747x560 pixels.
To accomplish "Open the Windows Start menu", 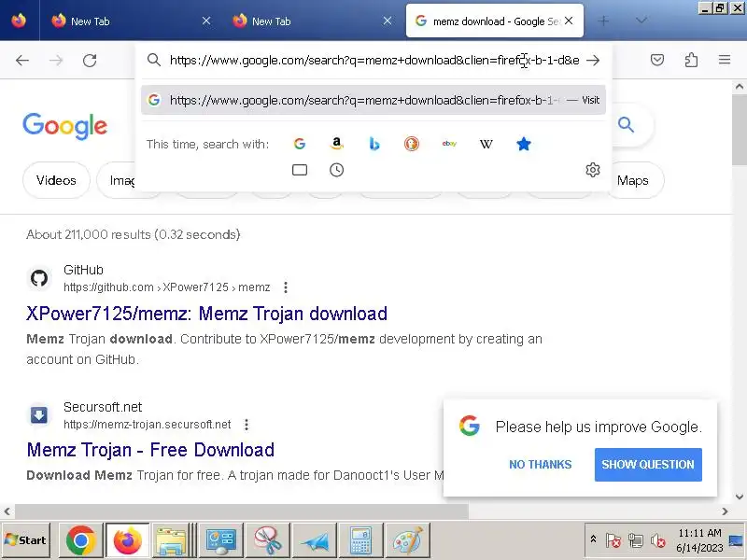I will coord(26,540).
